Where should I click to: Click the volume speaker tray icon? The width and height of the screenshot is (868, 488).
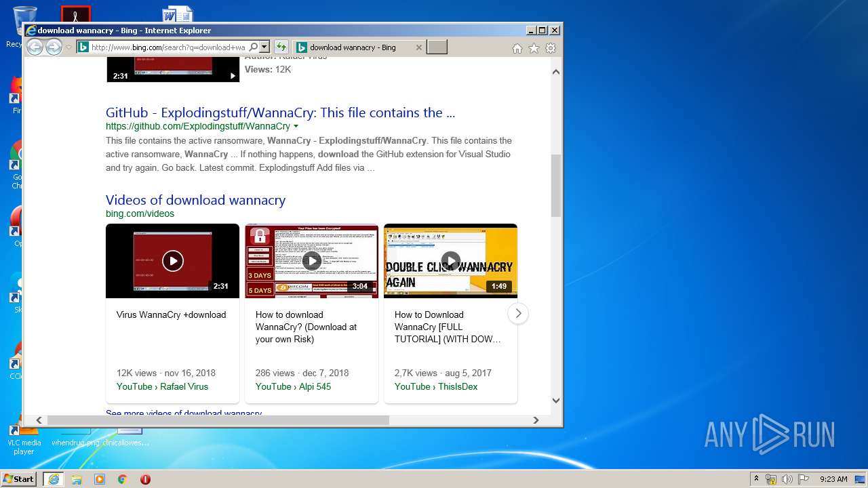[787, 479]
